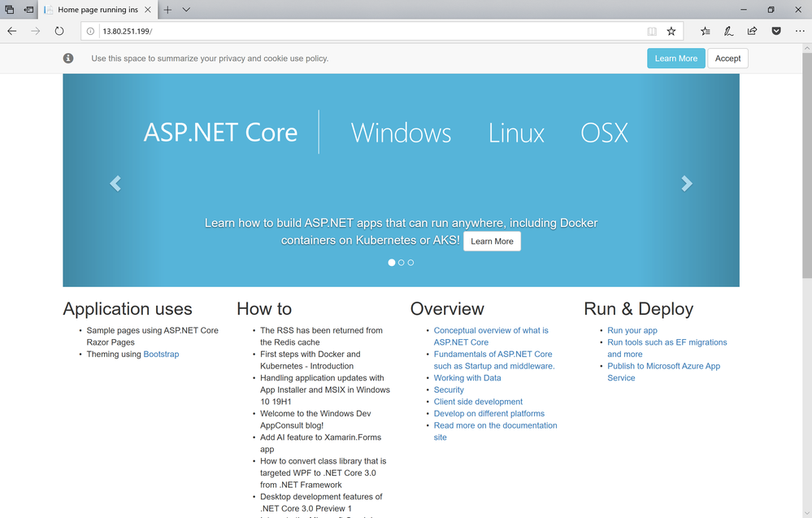812x518 pixels.
Task: Go back using the browser back arrow
Action: (12, 31)
